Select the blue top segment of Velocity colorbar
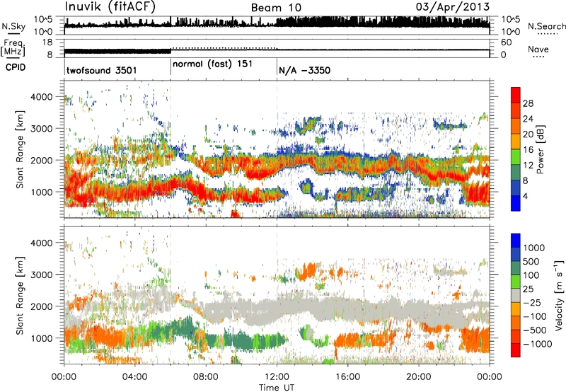Screen dimensions: 566x392 coord(516,241)
